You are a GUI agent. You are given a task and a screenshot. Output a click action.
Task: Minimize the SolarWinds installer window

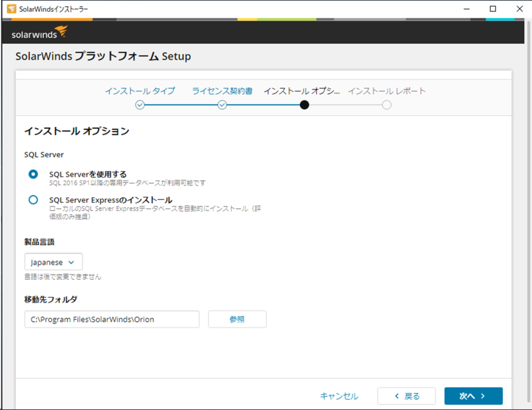(x=467, y=9)
